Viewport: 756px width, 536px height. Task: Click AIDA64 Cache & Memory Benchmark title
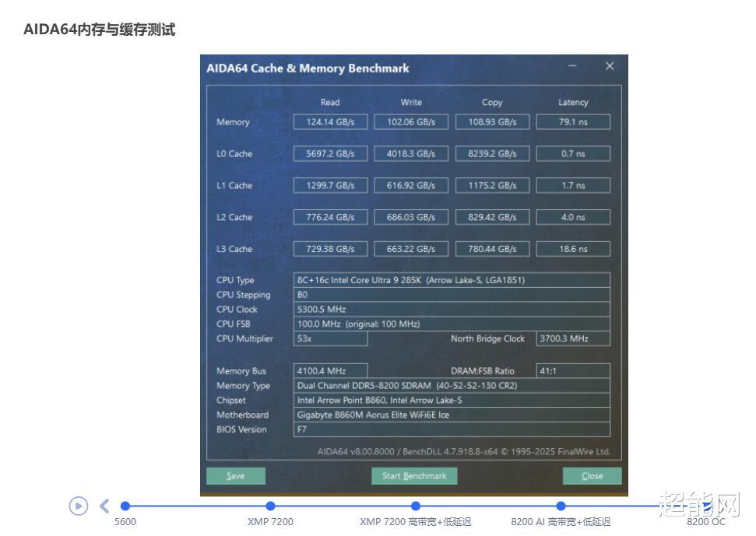[308, 68]
